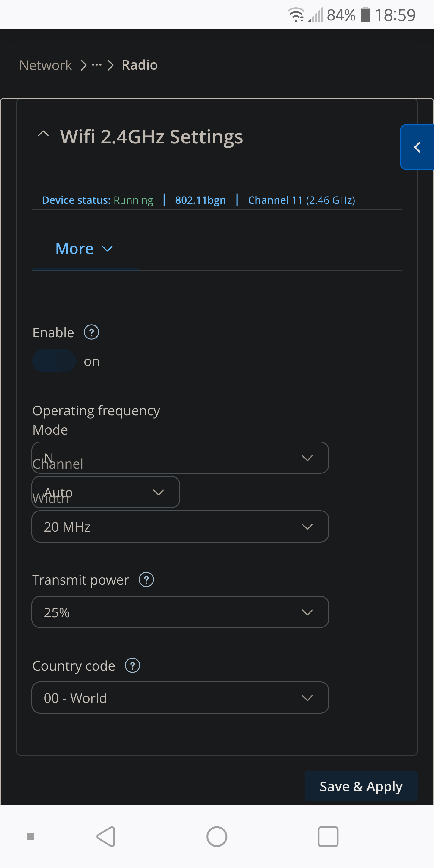Go to Network in the breadcrumb

pos(46,65)
